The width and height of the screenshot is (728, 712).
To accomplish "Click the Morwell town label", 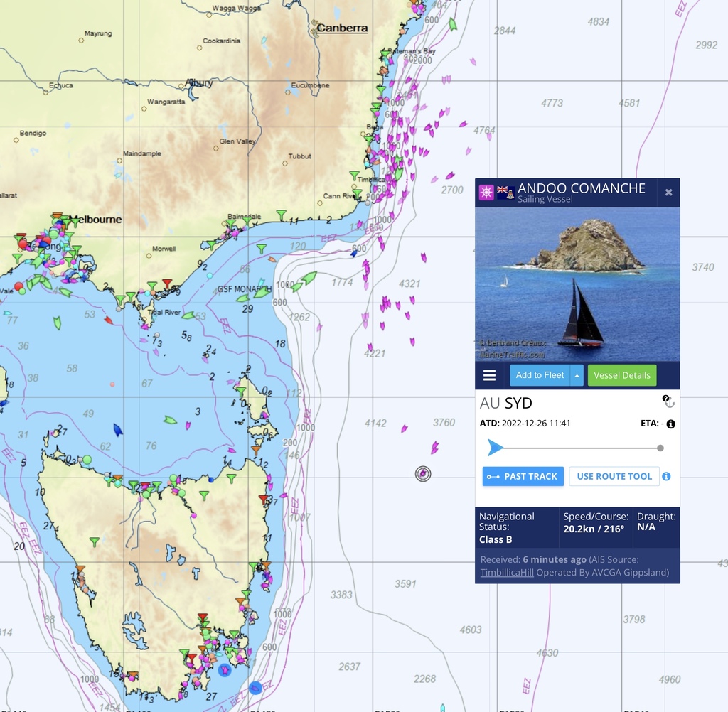I will [x=164, y=248].
